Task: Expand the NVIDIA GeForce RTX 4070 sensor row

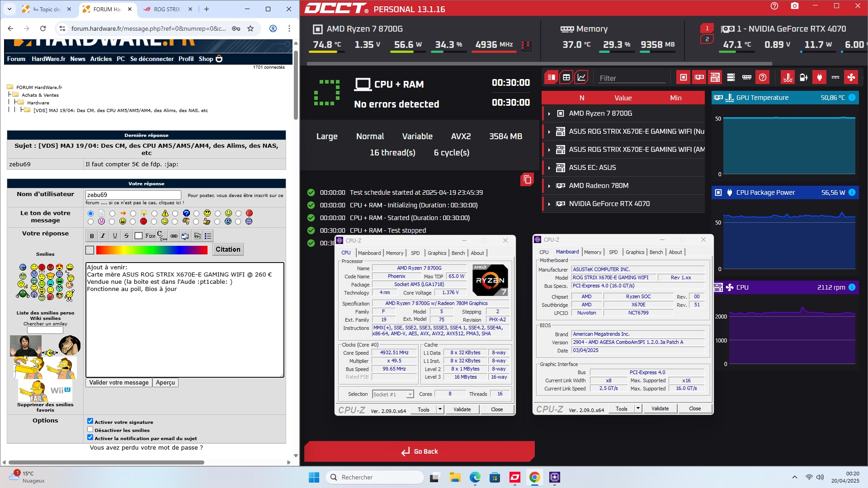Action: [549, 204]
